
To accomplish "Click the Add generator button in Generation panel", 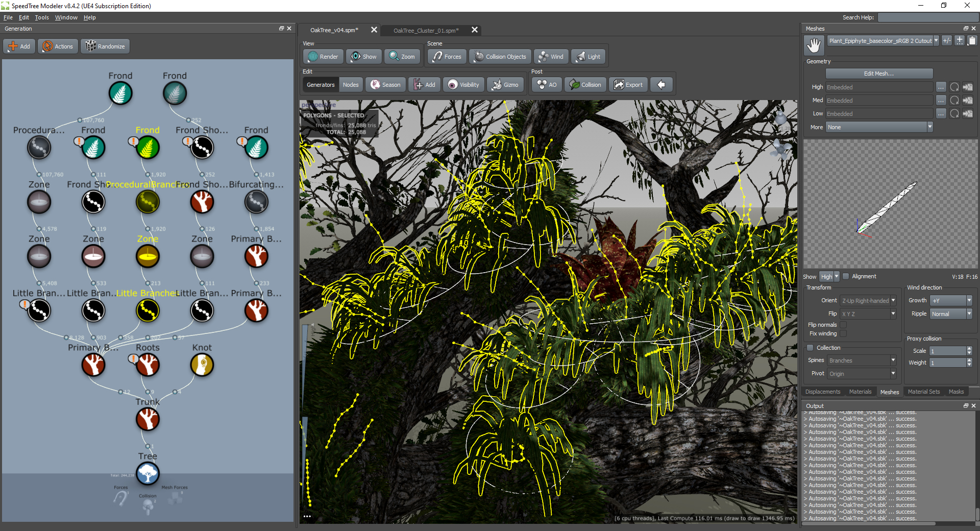I will point(19,46).
